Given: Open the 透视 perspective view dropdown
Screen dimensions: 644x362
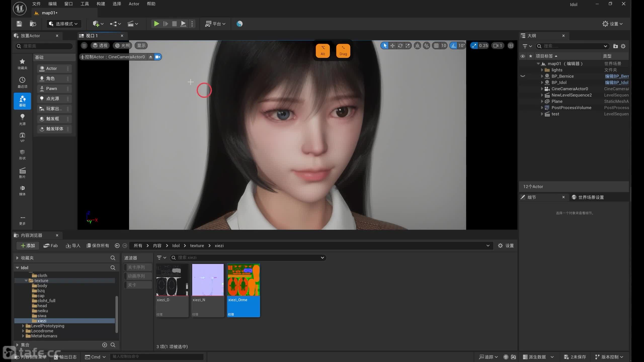Looking at the screenshot, I should pyautogui.click(x=100, y=46).
